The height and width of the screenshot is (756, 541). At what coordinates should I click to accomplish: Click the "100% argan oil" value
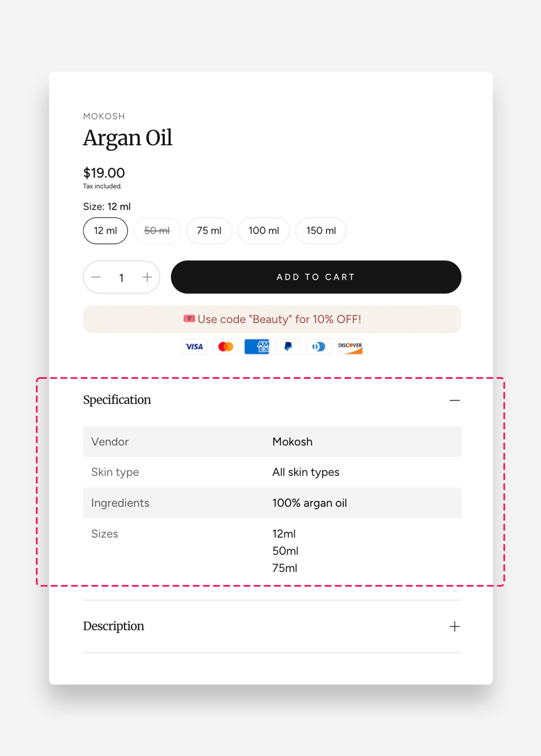tap(310, 503)
